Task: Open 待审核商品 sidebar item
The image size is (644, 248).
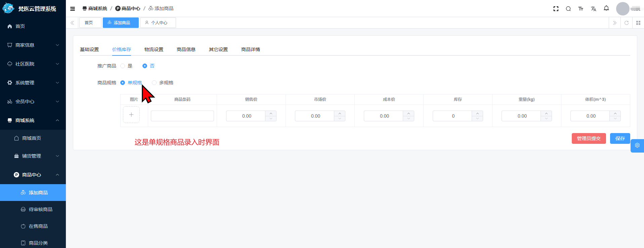Action: click(33, 209)
